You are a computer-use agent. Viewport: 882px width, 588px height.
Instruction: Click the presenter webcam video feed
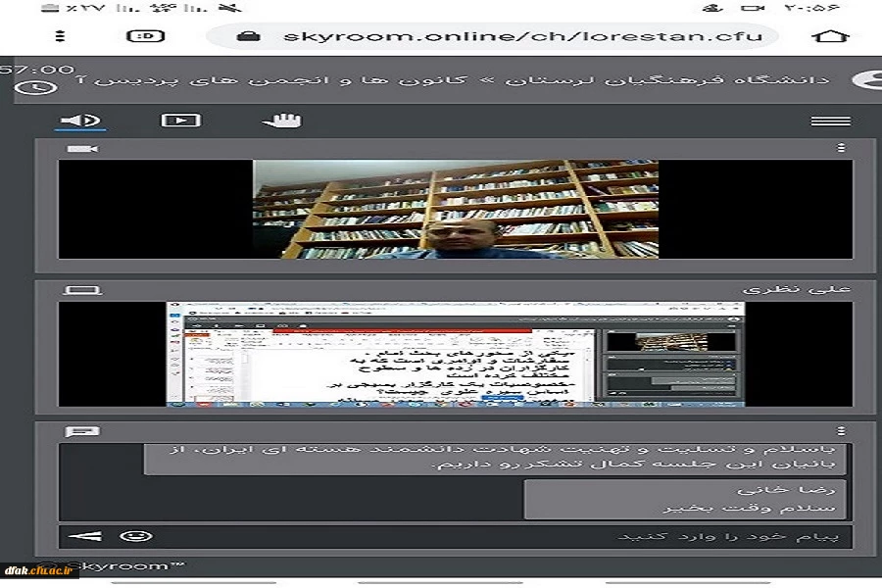click(456, 209)
